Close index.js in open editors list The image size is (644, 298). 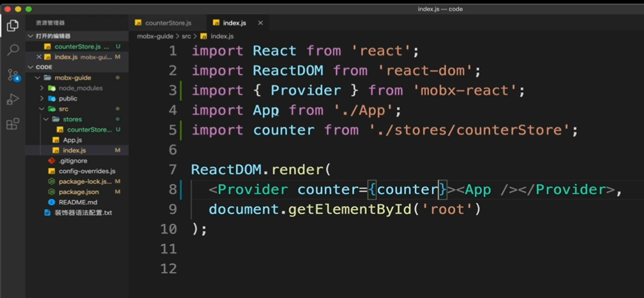pos(39,57)
